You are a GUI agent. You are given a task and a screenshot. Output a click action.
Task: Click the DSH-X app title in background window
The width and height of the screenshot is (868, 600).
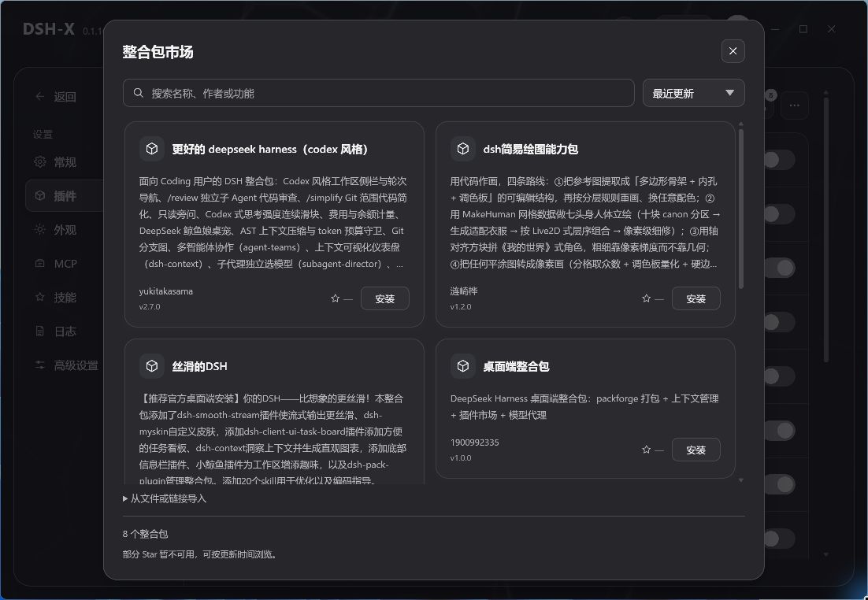49,29
